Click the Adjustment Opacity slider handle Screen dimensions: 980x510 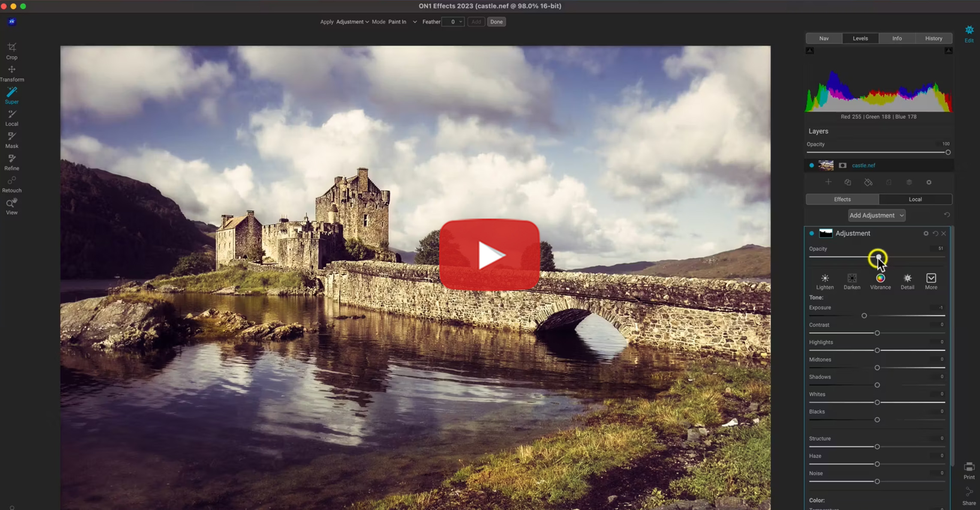(878, 257)
